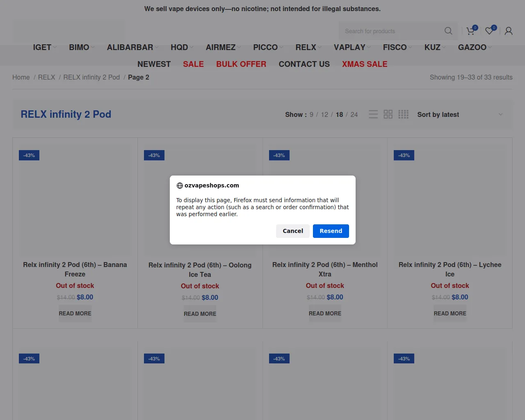The image size is (525, 420).
Task: Open Relx infinity 2 Pod Oolong Ice Tea title
Action: [200, 270]
